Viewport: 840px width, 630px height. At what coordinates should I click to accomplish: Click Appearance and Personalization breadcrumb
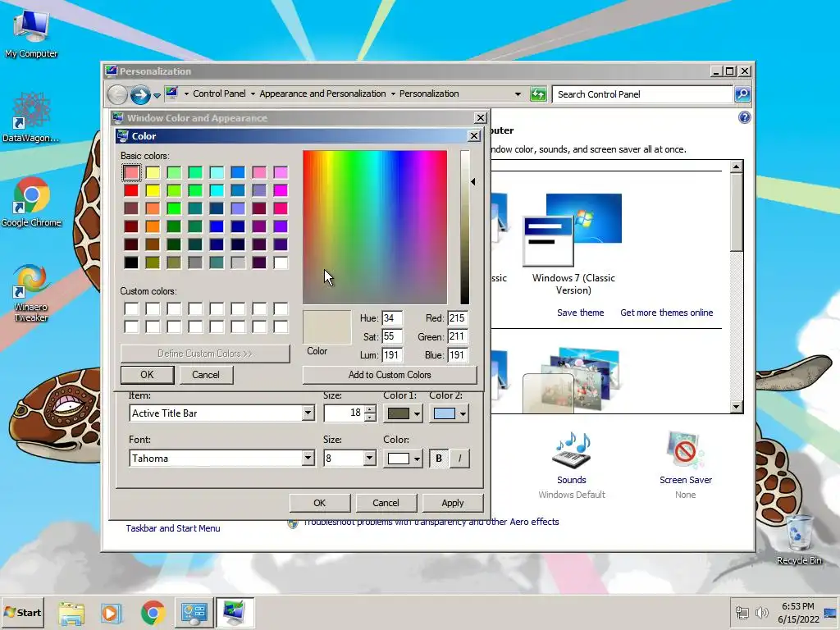(x=322, y=94)
